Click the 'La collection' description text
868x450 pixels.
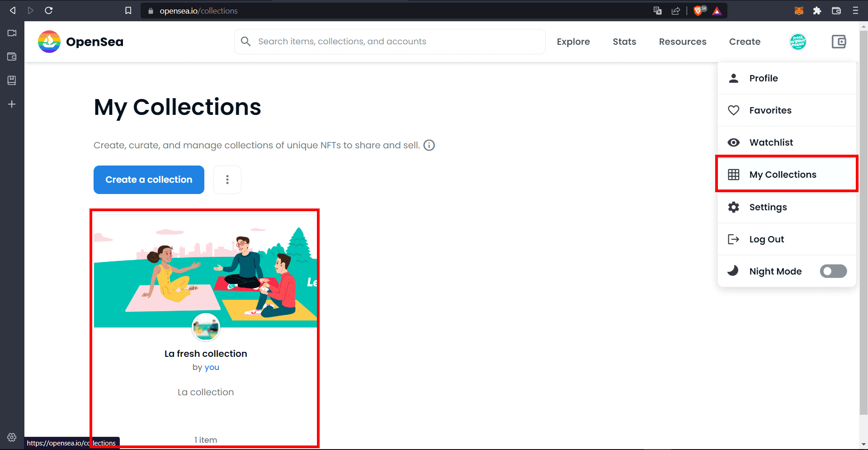coord(206,392)
